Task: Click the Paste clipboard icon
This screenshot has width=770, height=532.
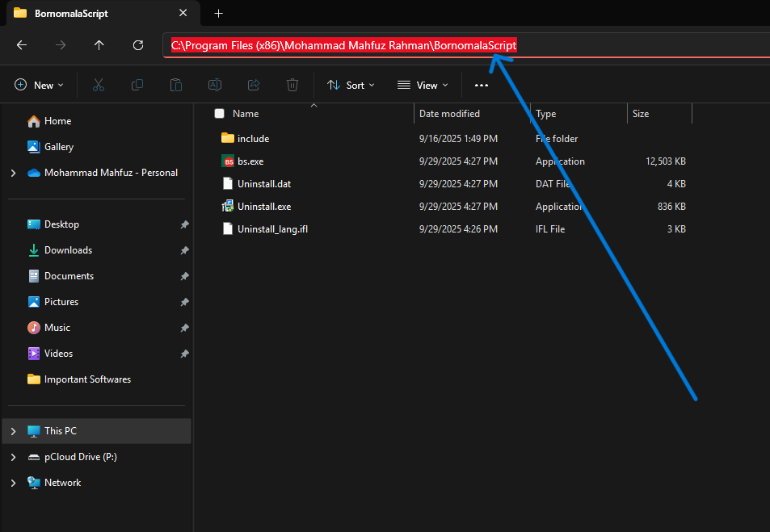Action: 176,85
